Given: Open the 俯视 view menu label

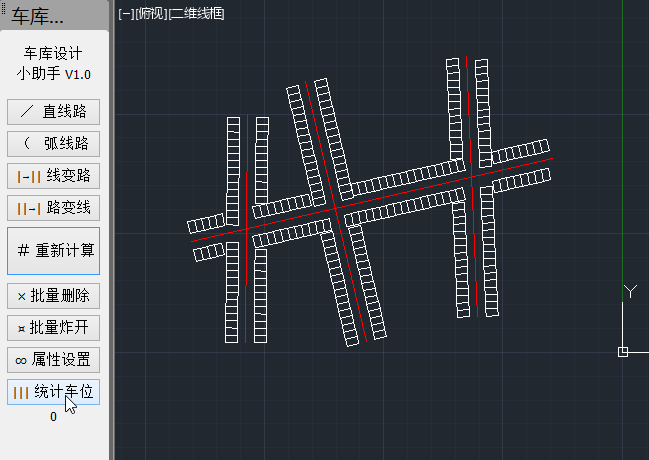Looking at the screenshot, I should click(x=151, y=14).
